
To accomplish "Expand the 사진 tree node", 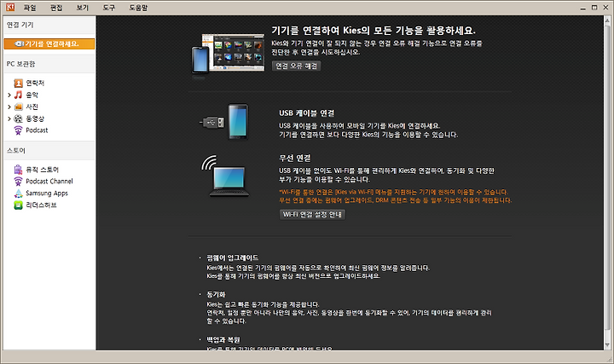I will 9,107.
